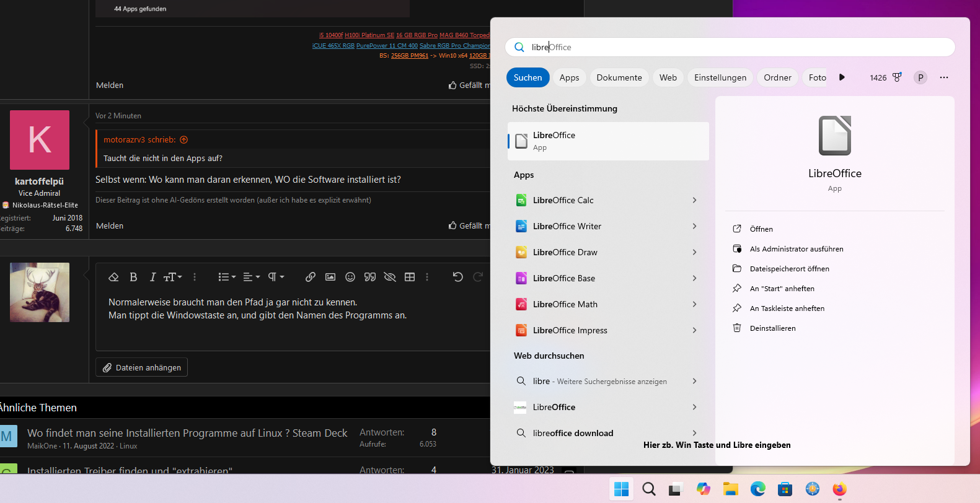980x503 pixels.
Task: Open the smiley emoji picker
Action: point(350,277)
